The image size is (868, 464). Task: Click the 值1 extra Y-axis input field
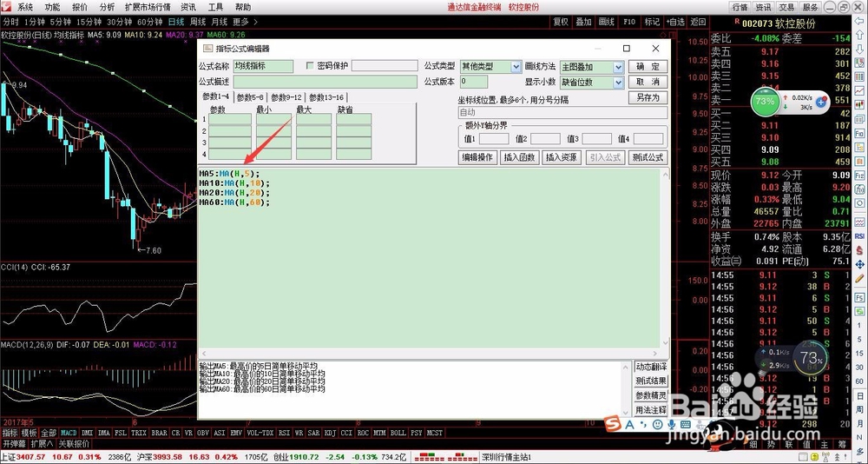click(494, 138)
